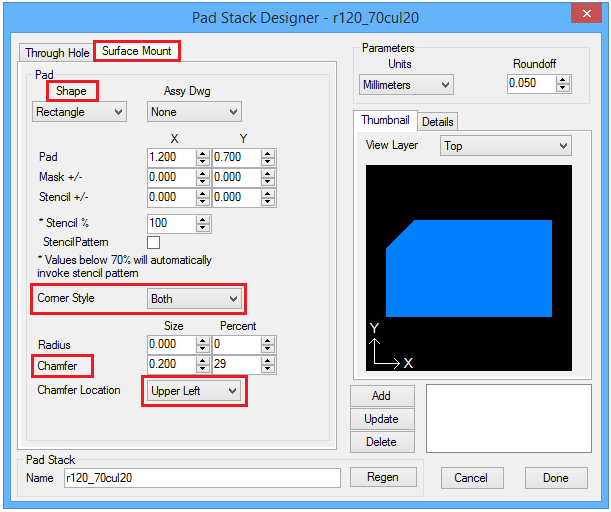This screenshot has width=611, height=512.
Task: Click the Pad Stack Name field
Action: (x=200, y=478)
